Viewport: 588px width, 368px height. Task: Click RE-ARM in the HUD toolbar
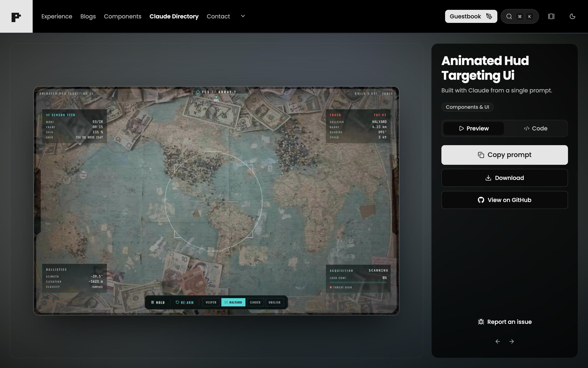tap(185, 302)
